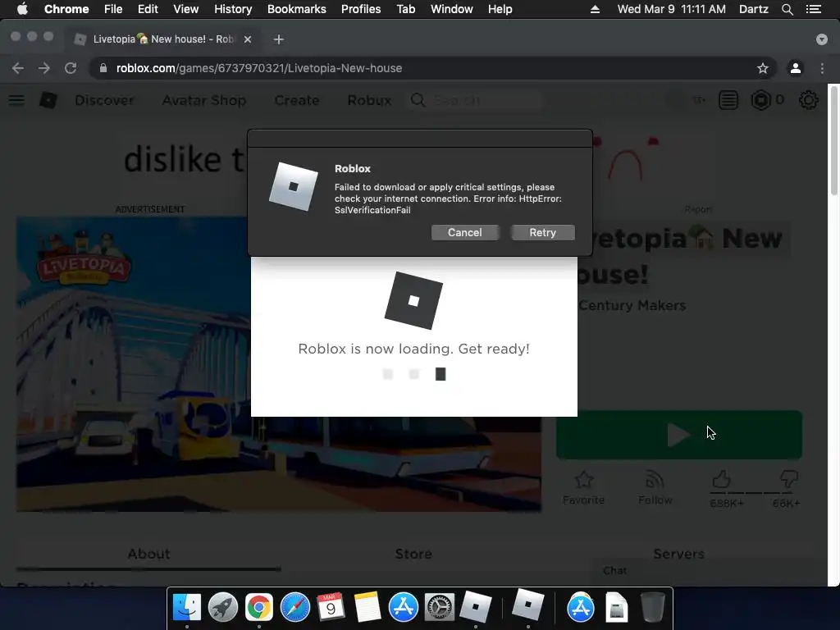
Task: Open the Robux link in navbar
Action: (x=369, y=100)
